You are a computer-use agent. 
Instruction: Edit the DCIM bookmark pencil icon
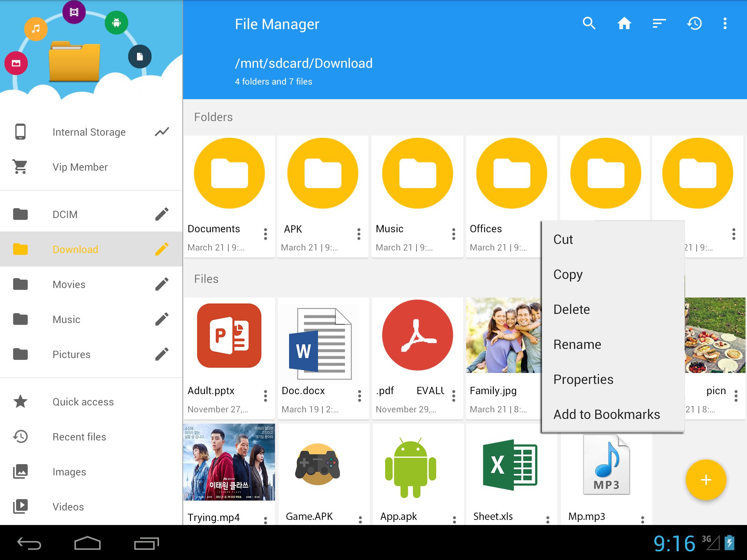[x=162, y=214]
